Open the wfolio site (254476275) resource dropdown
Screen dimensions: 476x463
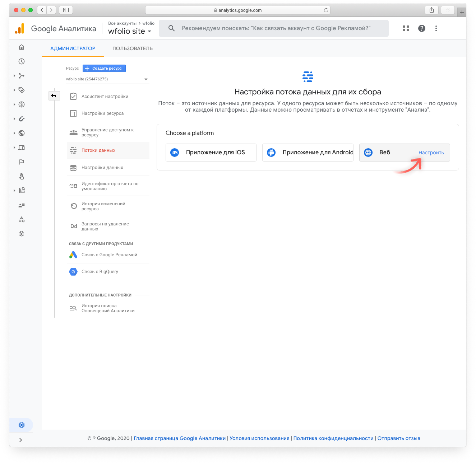coord(107,79)
